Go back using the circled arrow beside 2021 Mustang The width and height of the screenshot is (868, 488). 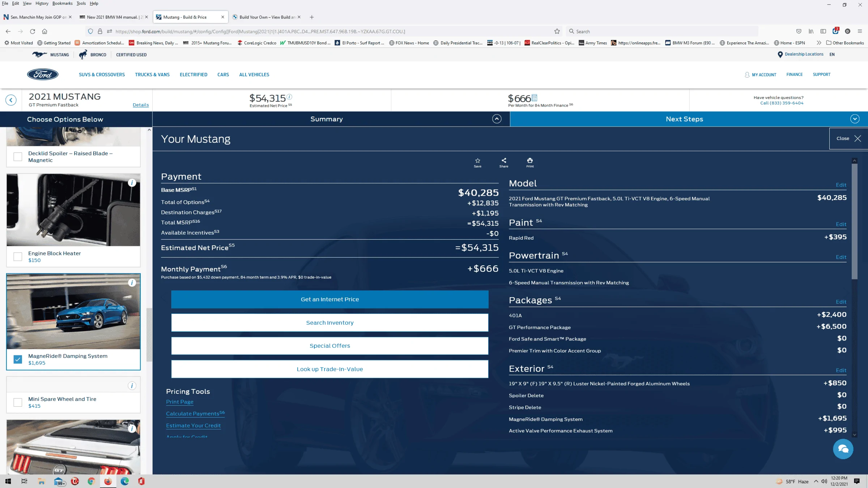click(x=11, y=100)
